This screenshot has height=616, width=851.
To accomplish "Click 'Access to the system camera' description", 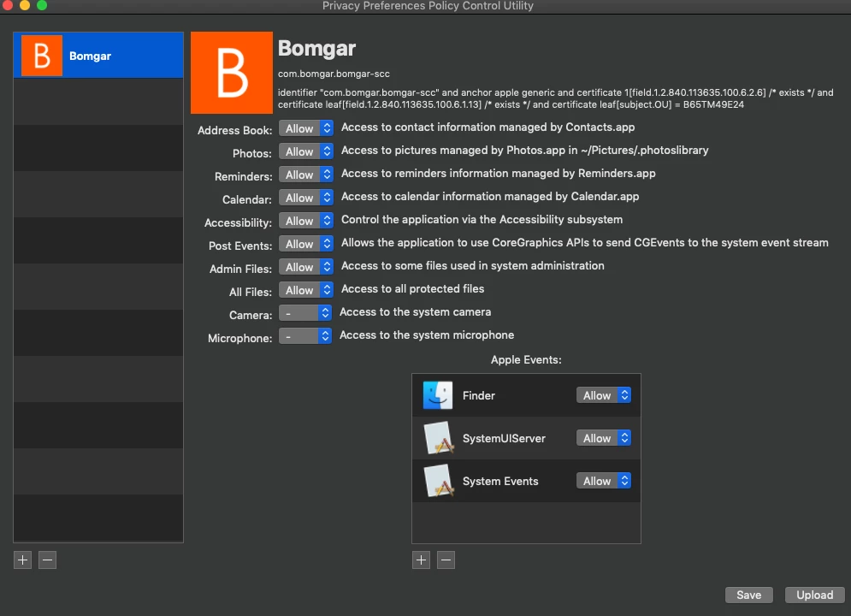I will [415, 312].
